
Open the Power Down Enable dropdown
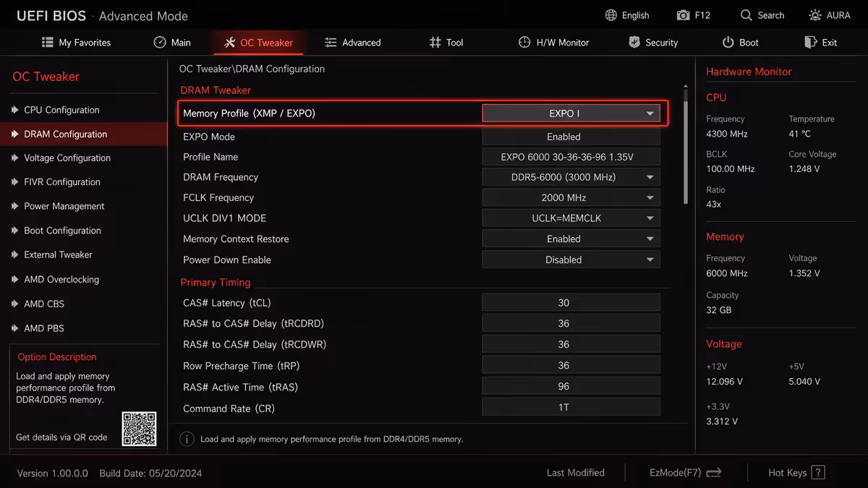tap(571, 260)
